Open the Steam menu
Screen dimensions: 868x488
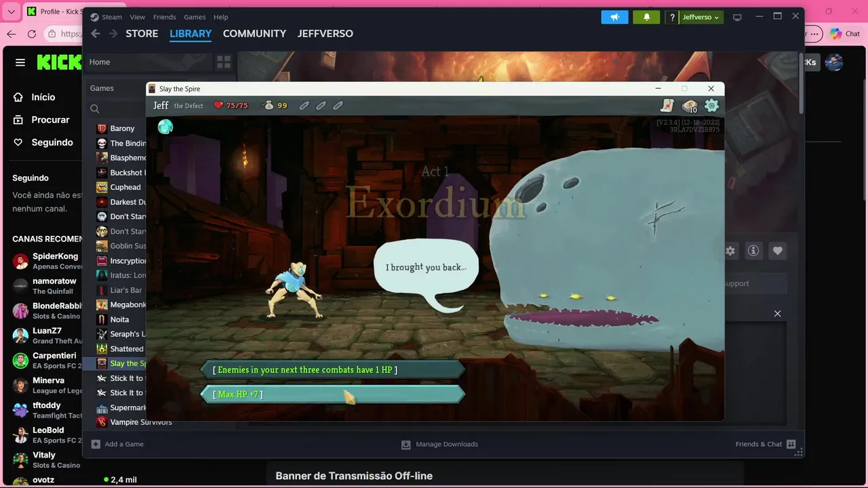(x=106, y=17)
